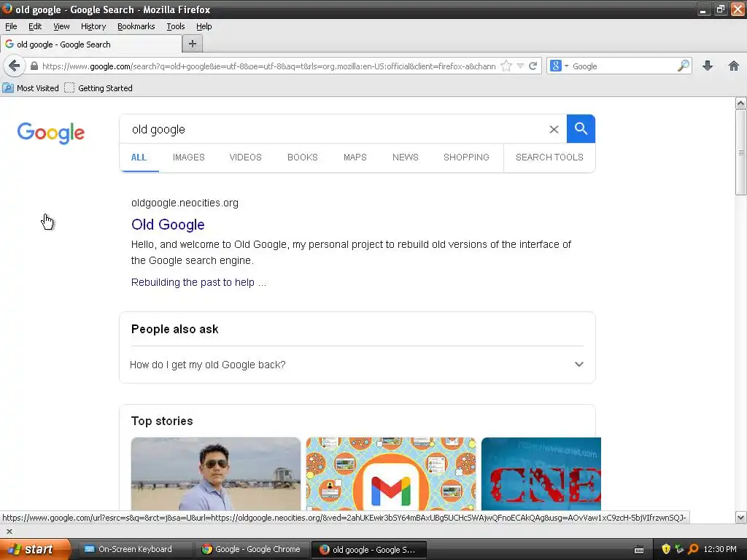Open the search engine selector dropdown
Image resolution: width=747 pixels, height=560 pixels.
click(560, 66)
